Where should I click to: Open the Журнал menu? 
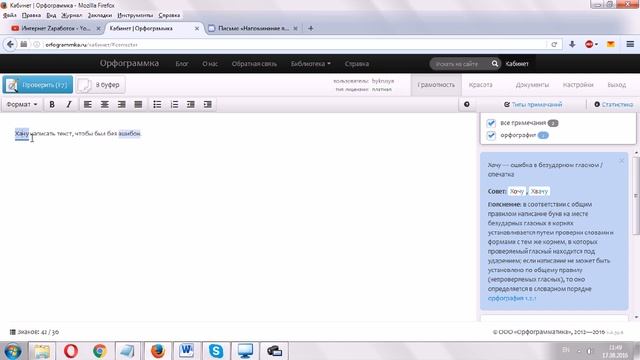point(71,15)
